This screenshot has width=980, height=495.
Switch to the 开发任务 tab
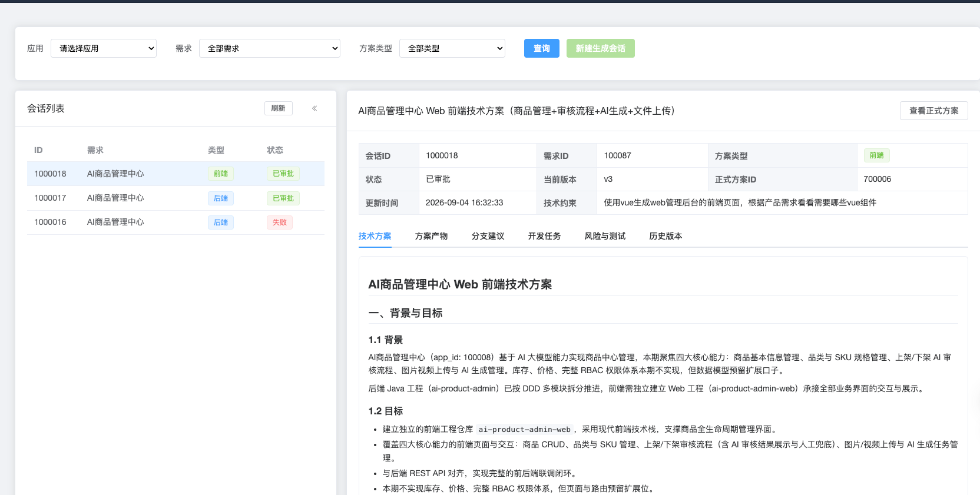point(545,236)
